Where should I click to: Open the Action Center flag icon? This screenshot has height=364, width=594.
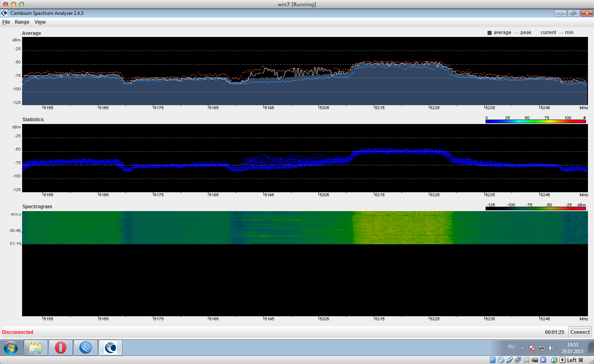coord(532,348)
